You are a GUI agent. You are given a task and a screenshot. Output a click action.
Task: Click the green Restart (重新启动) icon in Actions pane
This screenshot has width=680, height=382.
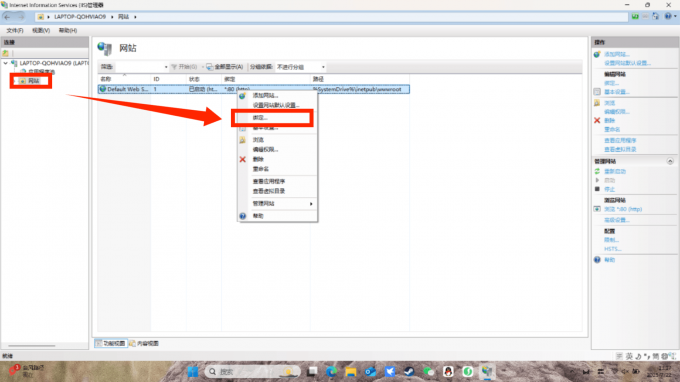(597, 171)
